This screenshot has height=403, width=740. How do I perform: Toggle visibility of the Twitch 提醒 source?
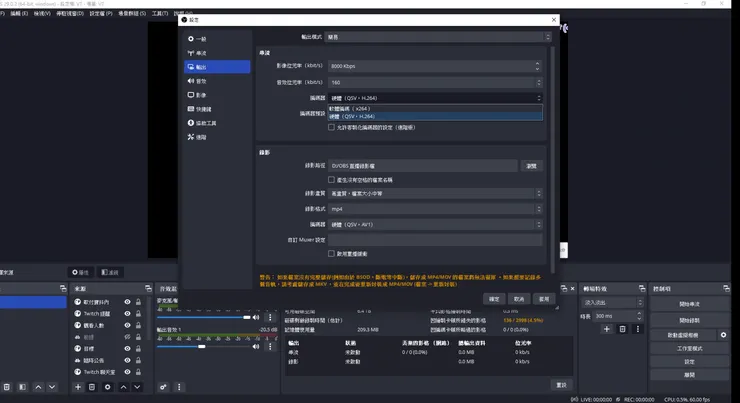coord(127,313)
